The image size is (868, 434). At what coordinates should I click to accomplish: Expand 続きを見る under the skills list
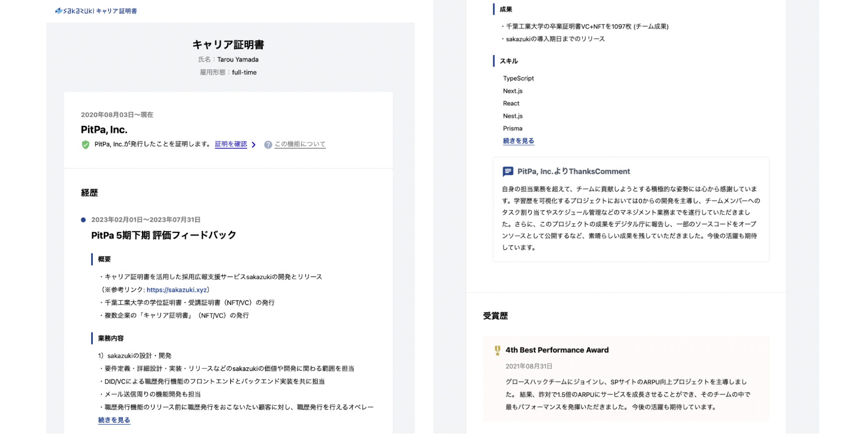pyautogui.click(x=518, y=141)
